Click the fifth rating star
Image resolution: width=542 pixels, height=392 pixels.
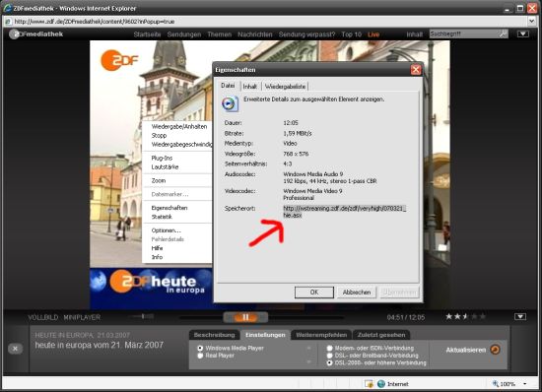483,316
